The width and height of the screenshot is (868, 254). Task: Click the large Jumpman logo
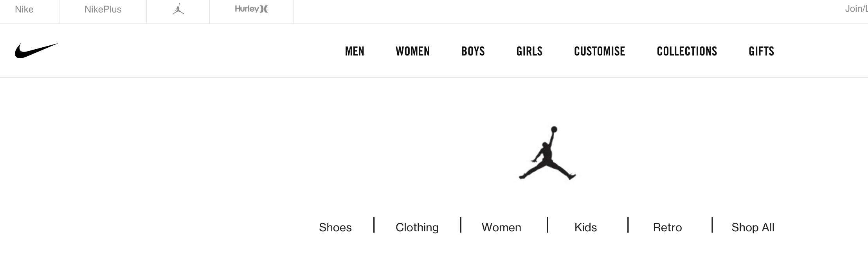point(547,153)
